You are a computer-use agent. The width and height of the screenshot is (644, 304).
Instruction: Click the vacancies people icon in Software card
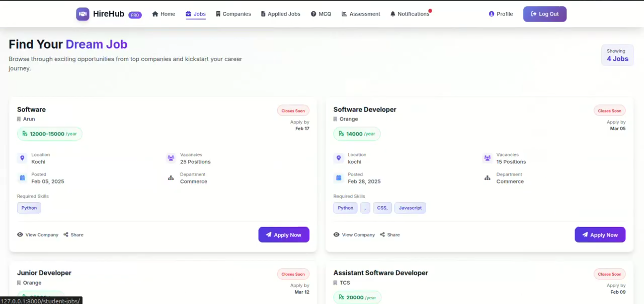point(171,158)
